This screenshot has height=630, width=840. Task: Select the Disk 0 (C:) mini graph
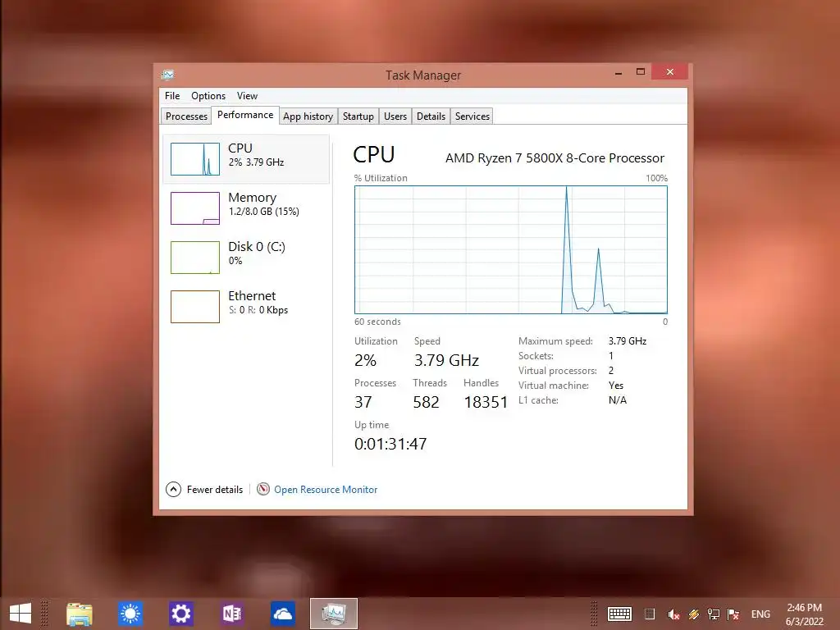(x=195, y=258)
